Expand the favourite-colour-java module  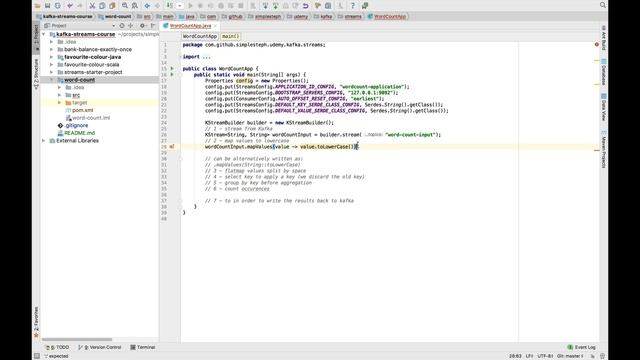pos(51,57)
